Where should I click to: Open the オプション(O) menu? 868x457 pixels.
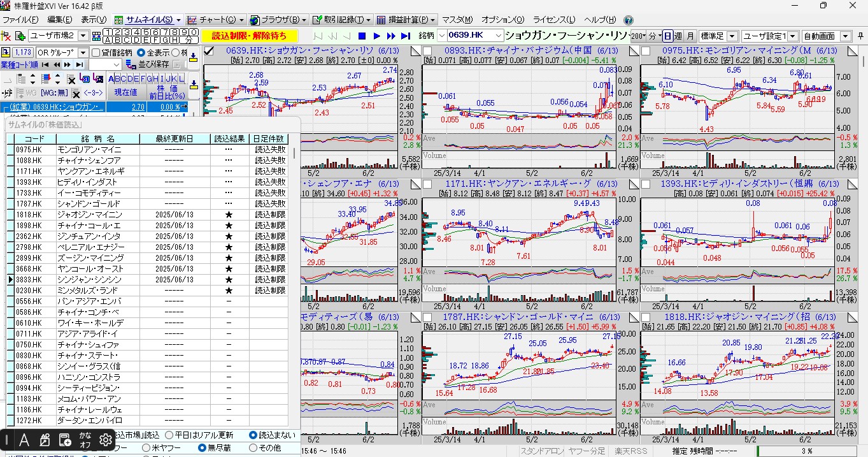click(502, 20)
